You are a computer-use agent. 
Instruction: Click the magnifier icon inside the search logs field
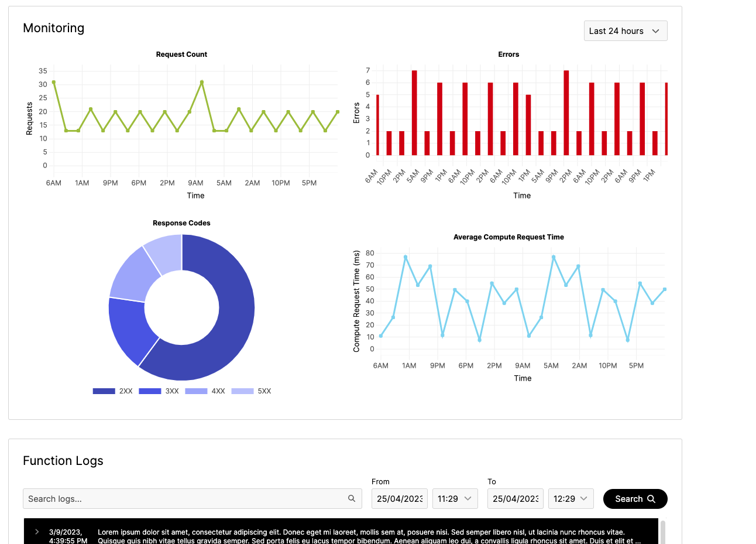352,498
